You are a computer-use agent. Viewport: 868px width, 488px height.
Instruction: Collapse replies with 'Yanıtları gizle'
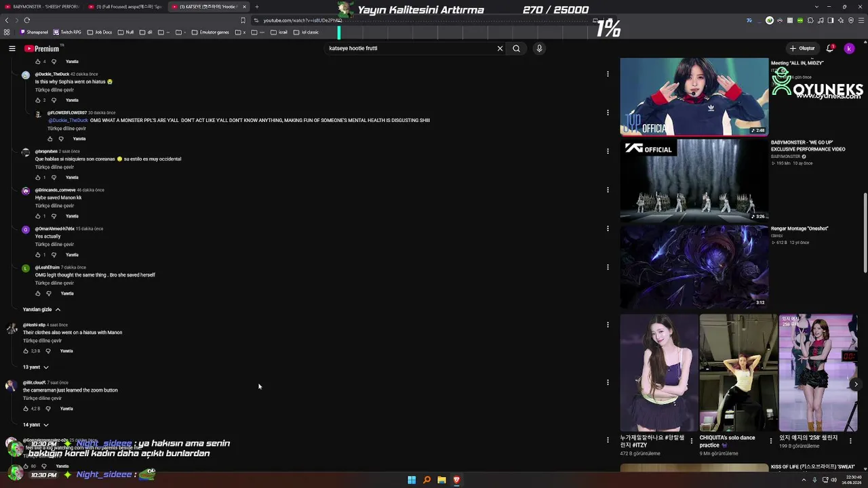click(41, 310)
